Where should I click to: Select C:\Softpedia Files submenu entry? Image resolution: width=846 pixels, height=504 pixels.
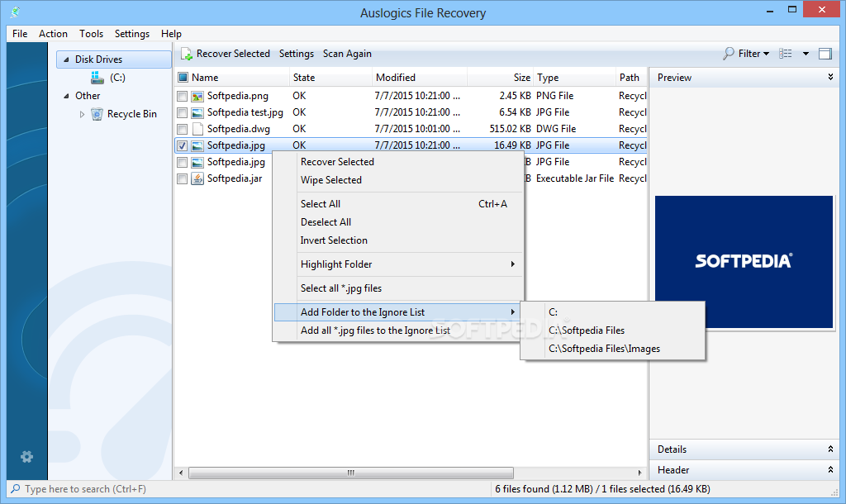point(612,330)
